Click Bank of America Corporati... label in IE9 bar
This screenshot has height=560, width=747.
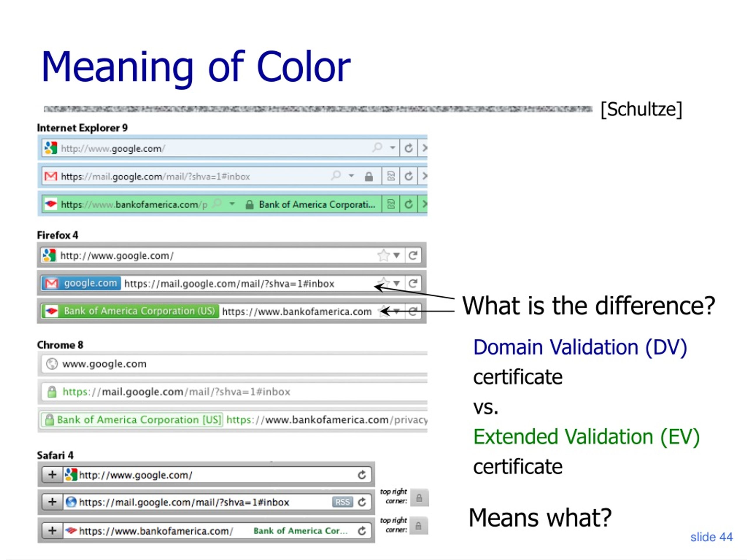coord(317,204)
